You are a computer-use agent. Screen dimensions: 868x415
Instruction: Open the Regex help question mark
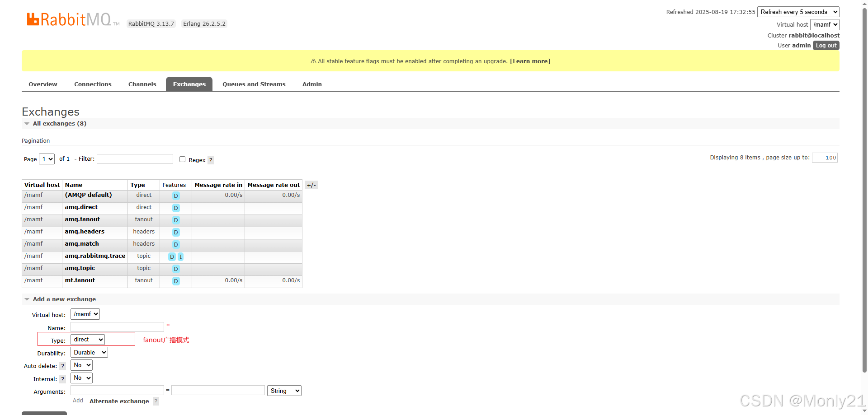[x=211, y=160]
